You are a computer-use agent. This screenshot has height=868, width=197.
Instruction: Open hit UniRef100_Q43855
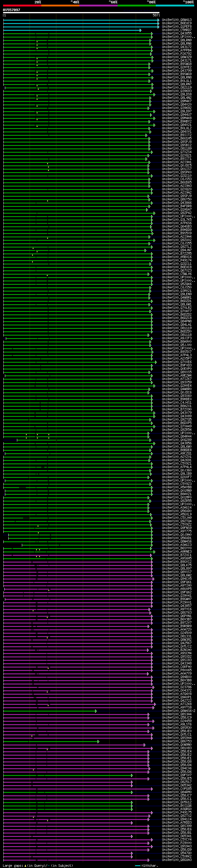[177, 33]
